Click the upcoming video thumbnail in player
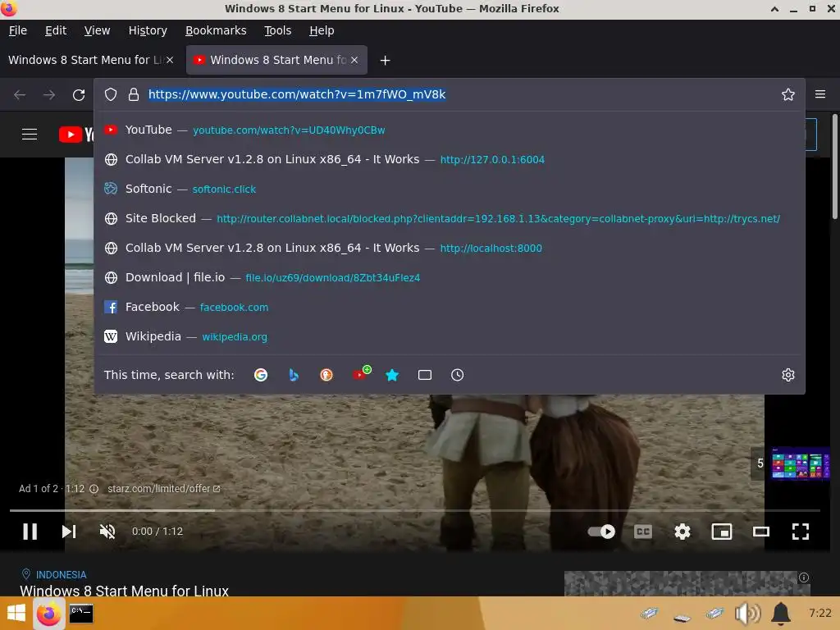Screen dimensions: 840x630 point(800,464)
